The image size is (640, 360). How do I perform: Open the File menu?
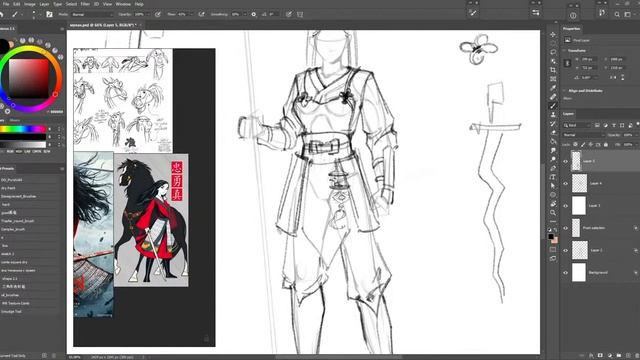point(6,4)
